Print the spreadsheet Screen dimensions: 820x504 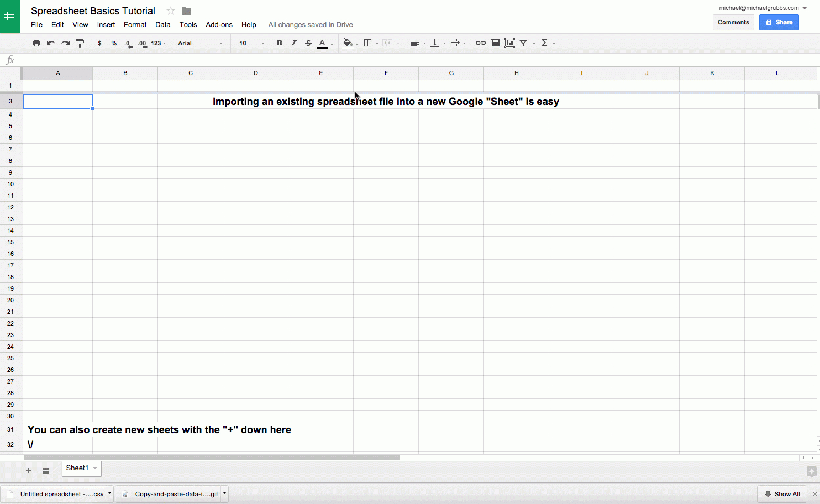pyautogui.click(x=36, y=43)
